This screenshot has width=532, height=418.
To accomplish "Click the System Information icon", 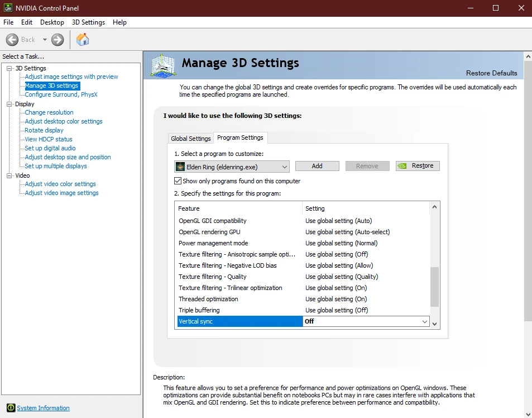I will 10,408.
